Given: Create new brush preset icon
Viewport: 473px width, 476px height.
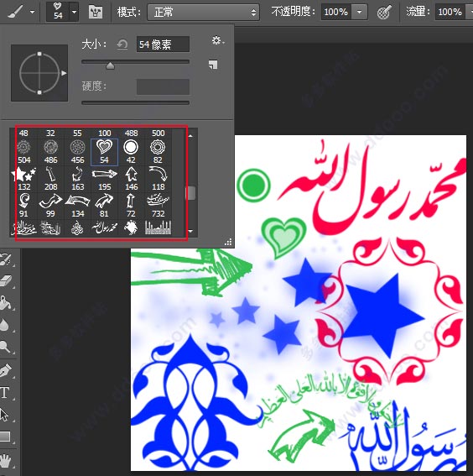Looking at the screenshot, I should point(213,65).
